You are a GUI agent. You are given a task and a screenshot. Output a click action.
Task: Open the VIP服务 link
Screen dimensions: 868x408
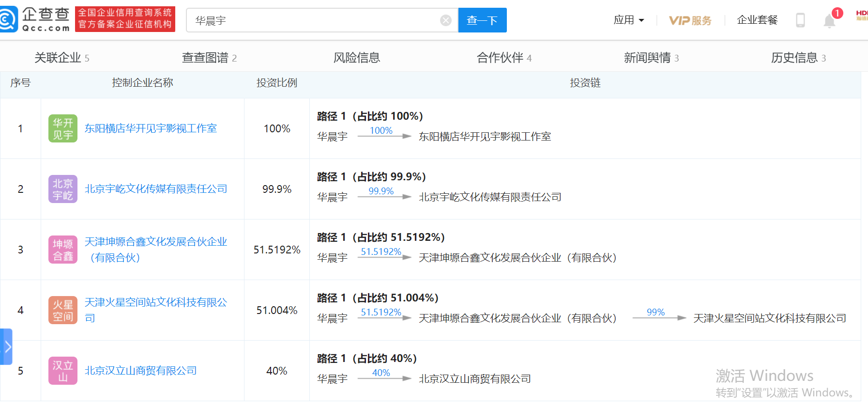tap(690, 20)
